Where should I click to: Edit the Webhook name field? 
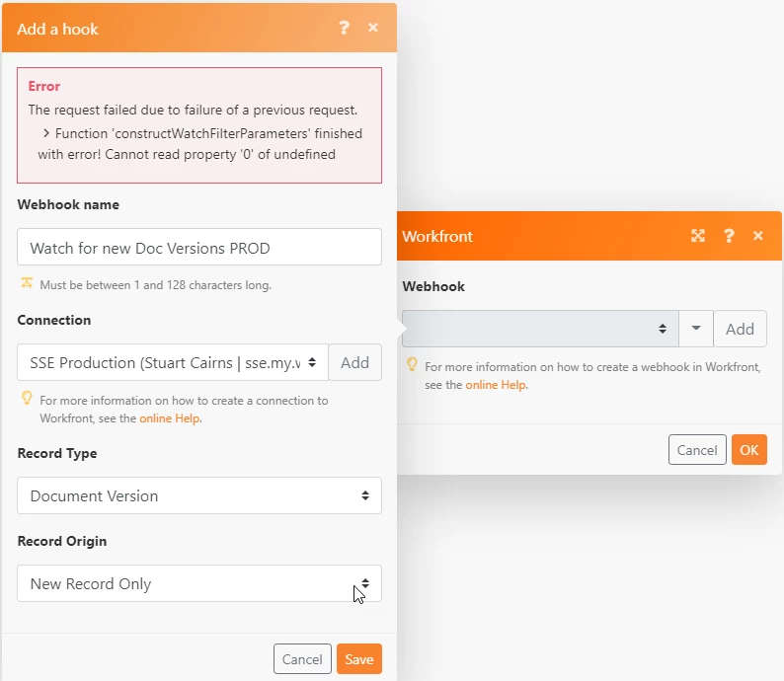click(x=199, y=248)
